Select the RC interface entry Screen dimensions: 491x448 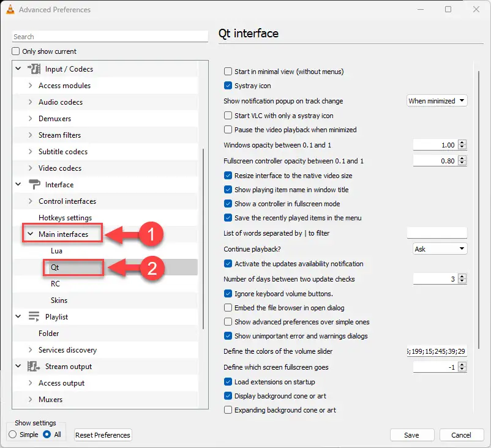click(x=55, y=283)
